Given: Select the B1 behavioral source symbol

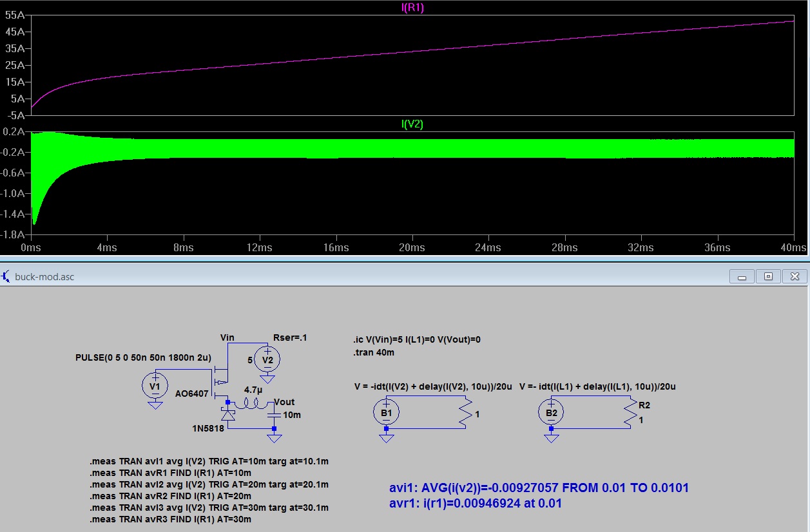Looking at the screenshot, I should tap(386, 413).
